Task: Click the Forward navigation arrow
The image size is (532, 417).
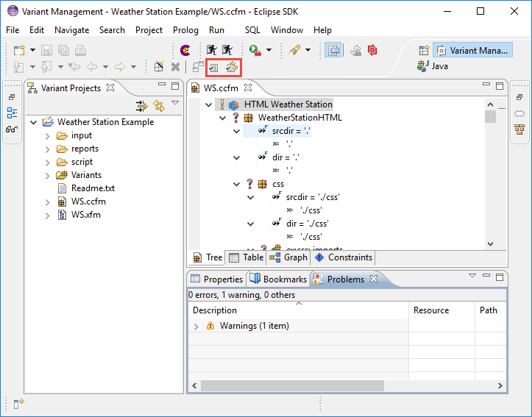Action: click(x=120, y=67)
